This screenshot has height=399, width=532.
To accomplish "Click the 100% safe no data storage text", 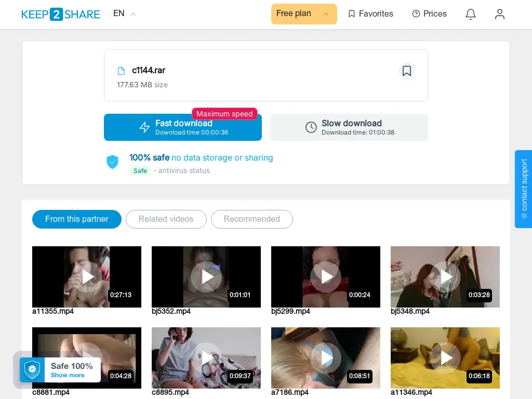I will coord(201,158).
